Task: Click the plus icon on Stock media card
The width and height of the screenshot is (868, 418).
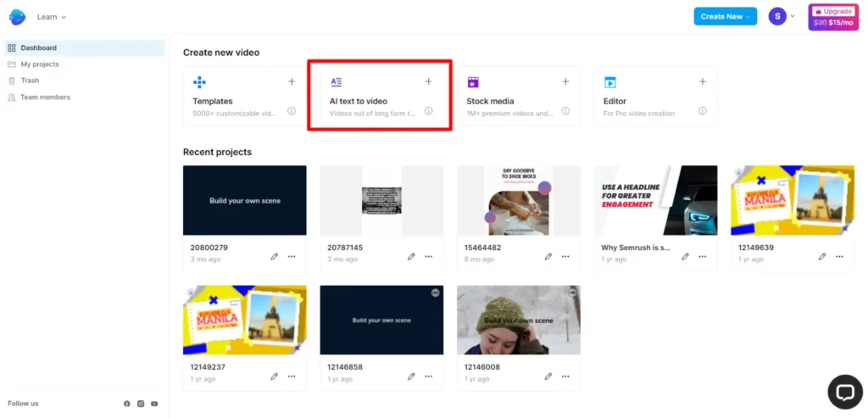Action: (565, 81)
